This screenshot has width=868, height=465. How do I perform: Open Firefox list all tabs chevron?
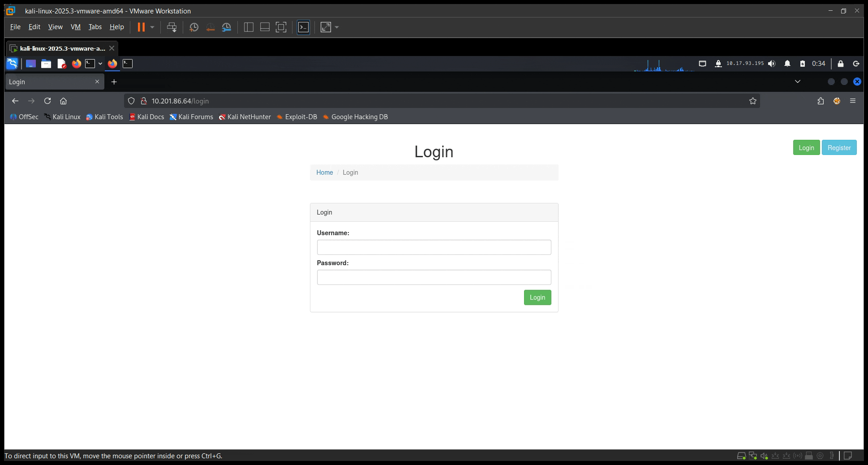(798, 82)
